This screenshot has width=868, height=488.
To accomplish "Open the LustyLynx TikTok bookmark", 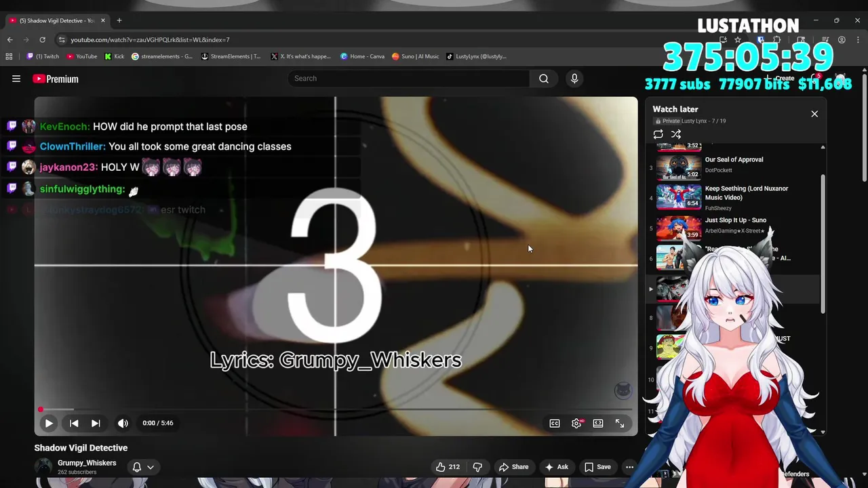I will pos(476,56).
